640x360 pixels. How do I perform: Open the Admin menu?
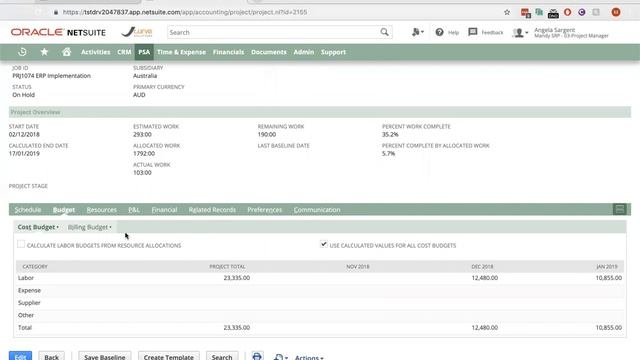304,52
